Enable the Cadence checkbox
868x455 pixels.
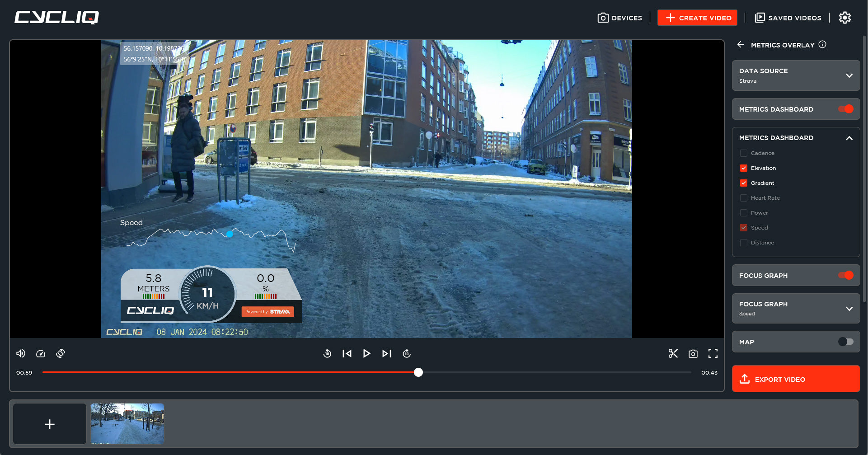click(x=743, y=153)
